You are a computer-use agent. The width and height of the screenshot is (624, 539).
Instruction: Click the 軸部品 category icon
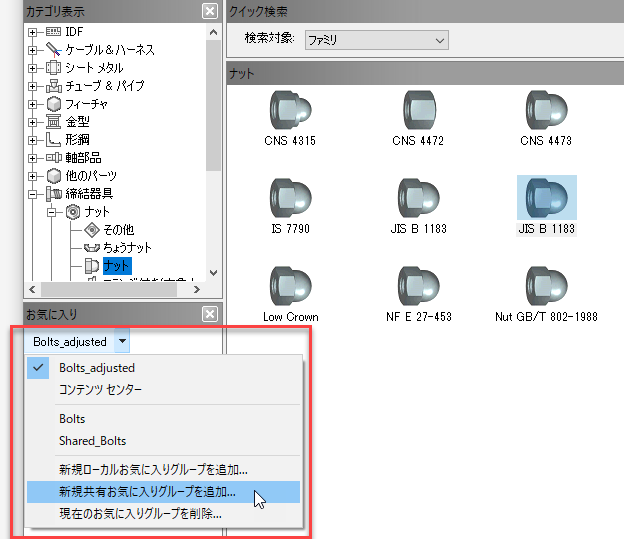coord(54,158)
